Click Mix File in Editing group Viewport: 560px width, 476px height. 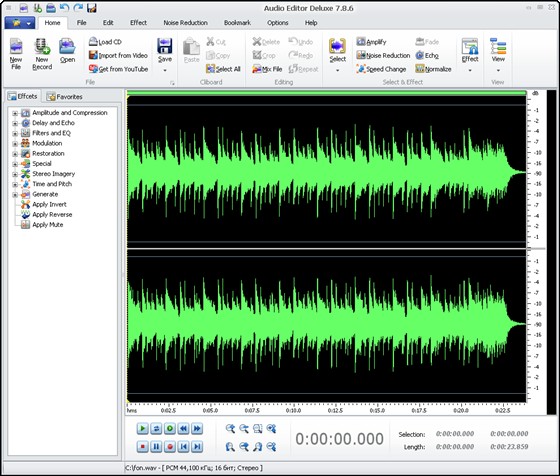[267, 69]
